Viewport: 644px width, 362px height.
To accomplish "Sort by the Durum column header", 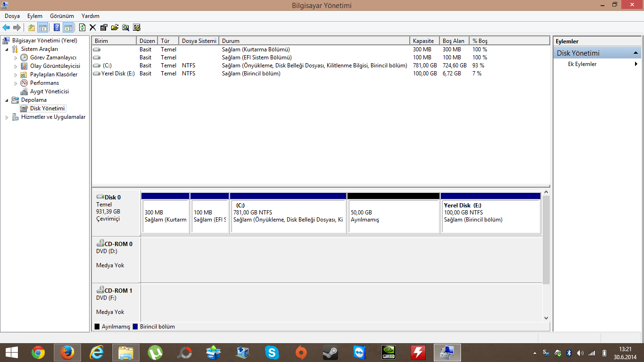I will click(314, 41).
